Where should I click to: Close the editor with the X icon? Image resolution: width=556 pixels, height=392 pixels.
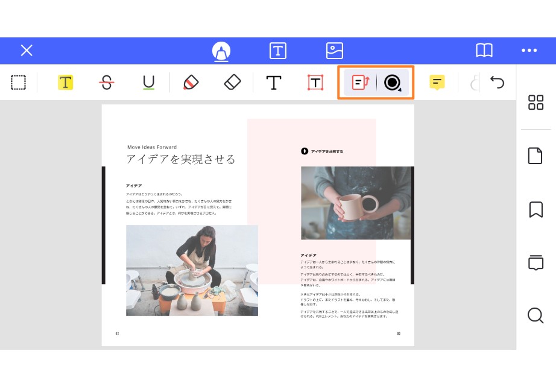(x=27, y=51)
